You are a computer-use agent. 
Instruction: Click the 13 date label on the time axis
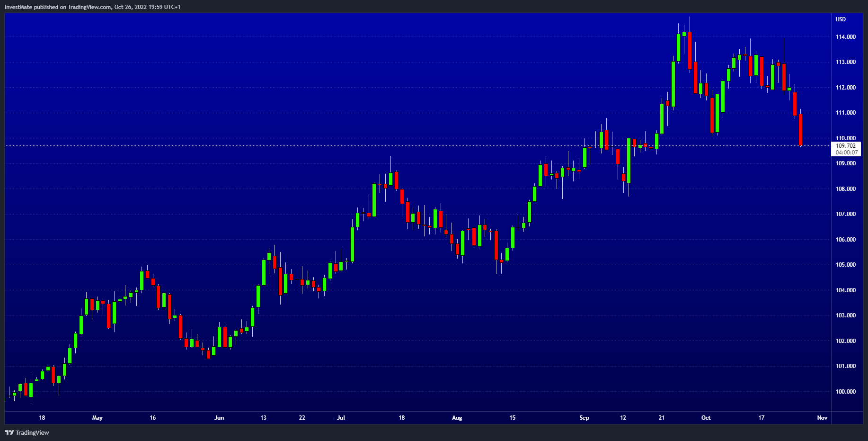tap(263, 418)
